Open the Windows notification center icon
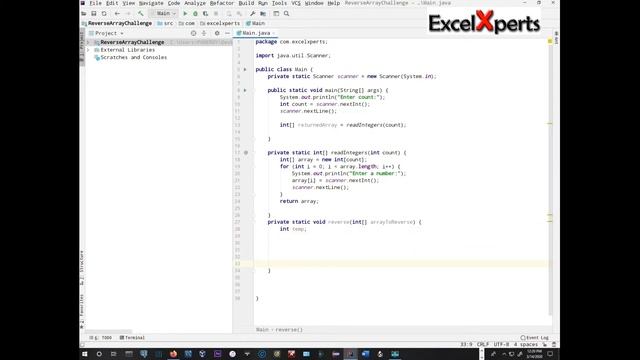640x360 pixels. click(x=550, y=354)
